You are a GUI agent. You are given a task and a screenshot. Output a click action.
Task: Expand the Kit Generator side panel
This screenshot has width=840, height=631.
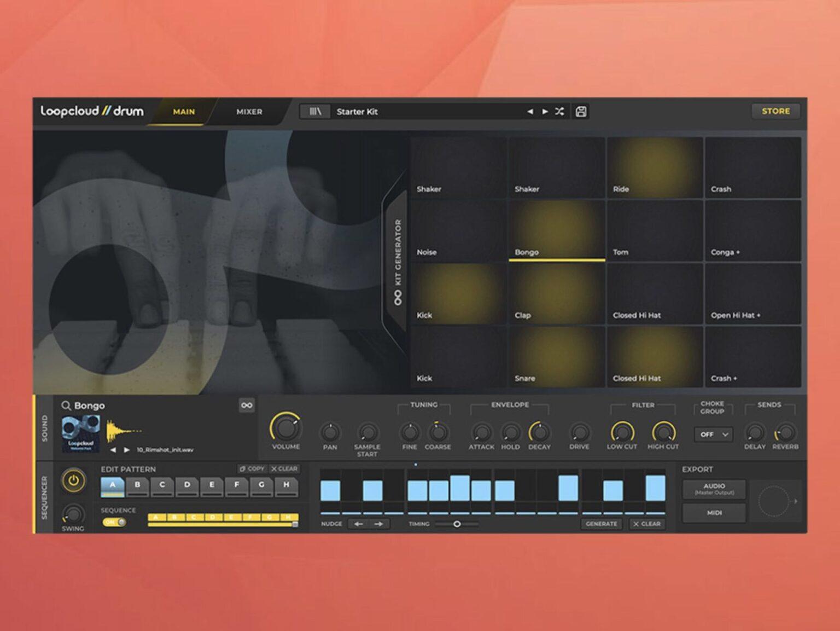[x=398, y=262]
